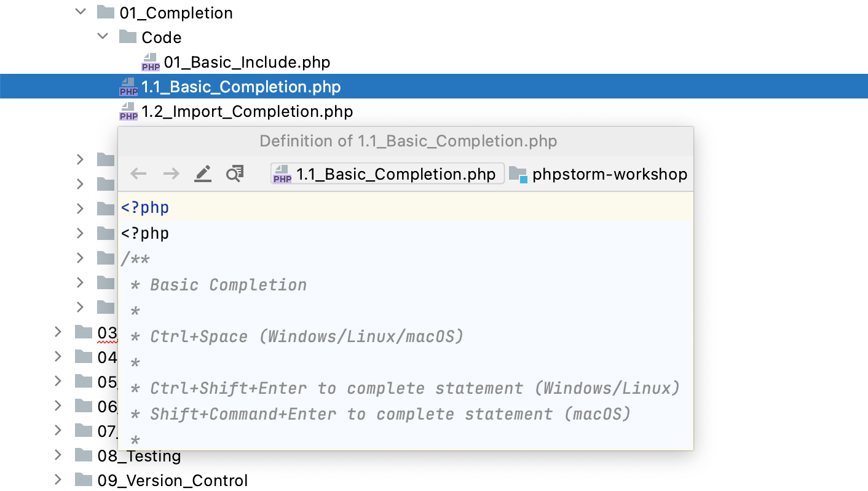This screenshot has height=491, width=868.
Task: Click the highlighted <?php line
Action: 406,207
